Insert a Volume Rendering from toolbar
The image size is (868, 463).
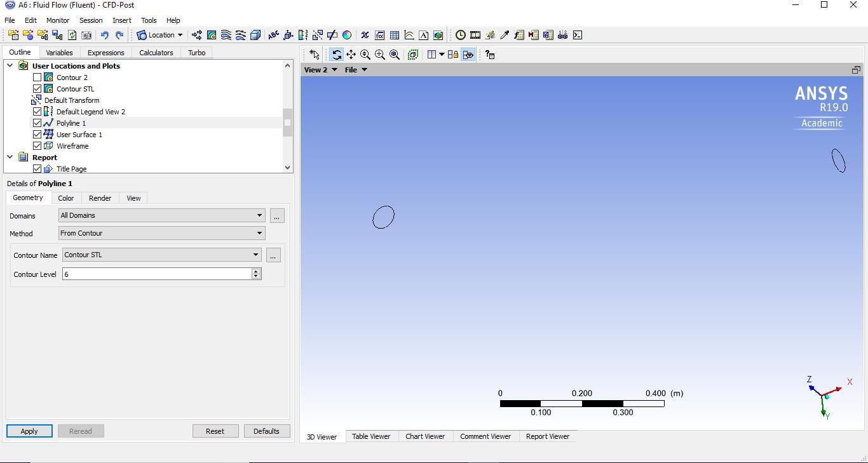(x=255, y=35)
